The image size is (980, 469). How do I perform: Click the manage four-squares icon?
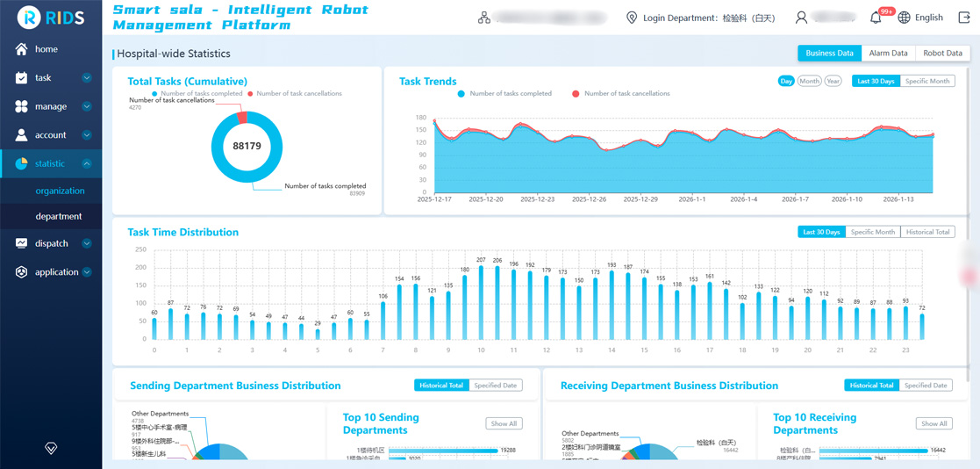[x=21, y=106]
